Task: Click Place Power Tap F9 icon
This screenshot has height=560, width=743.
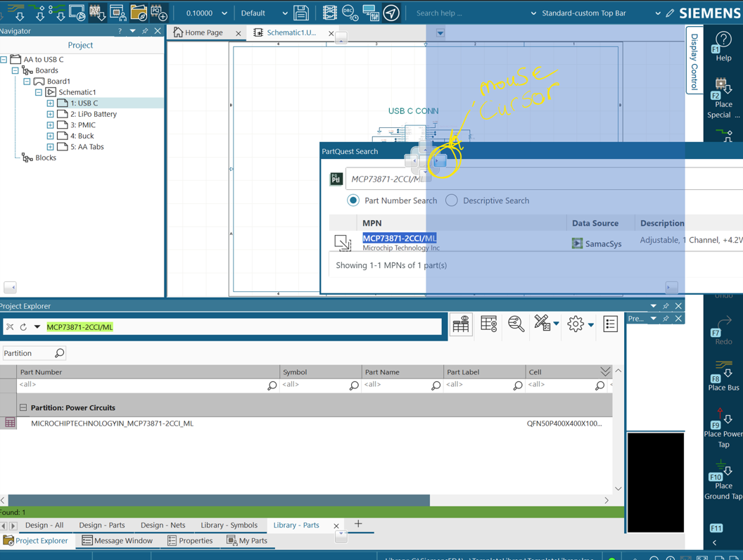Action: [x=723, y=418]
